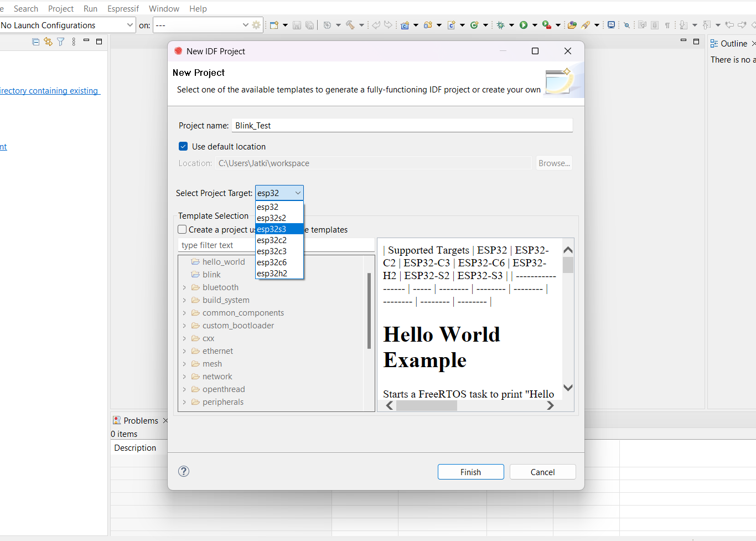Choose the highlighted esp32s3 target
The width and height of the screenshot is (756, 541).
(279, 229)
